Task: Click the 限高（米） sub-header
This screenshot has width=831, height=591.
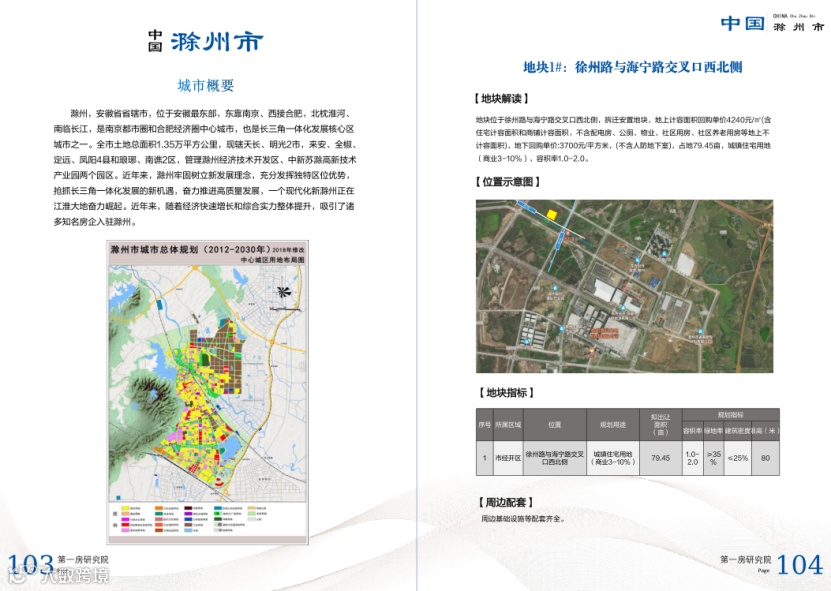Action: pos(765,431)
